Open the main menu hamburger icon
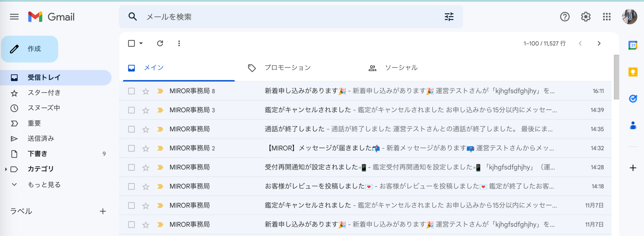Screen dimensions: 644x236 tap(14, 17)
